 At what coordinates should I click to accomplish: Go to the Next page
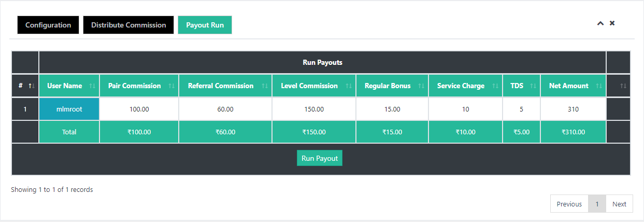tap(619, 204)
